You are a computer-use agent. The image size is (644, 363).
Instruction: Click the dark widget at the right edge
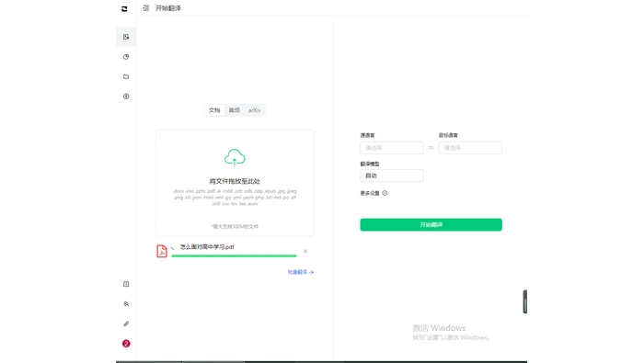coord(525,301)
